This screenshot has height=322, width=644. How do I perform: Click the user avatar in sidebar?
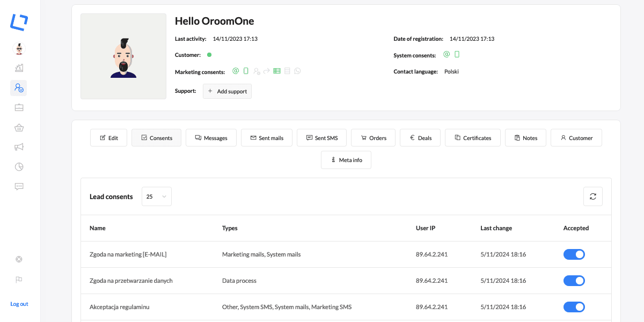[19, 49]
